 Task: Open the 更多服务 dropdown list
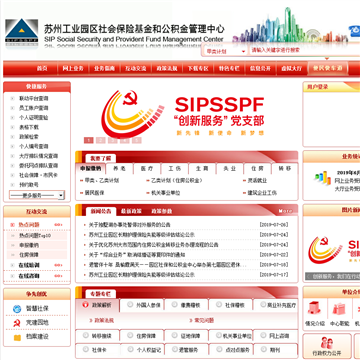(x=37, y=195)
